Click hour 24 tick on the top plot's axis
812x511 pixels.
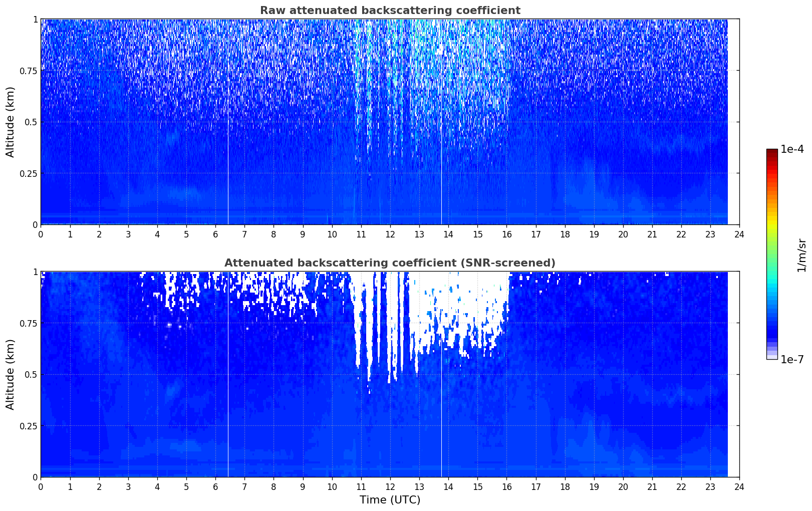pos(739,234)
